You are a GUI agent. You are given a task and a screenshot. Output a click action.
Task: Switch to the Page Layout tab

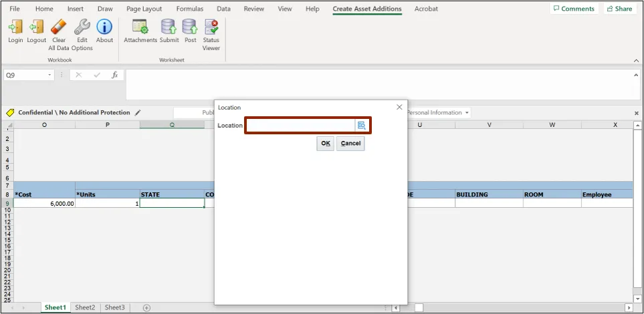[144, 9]
